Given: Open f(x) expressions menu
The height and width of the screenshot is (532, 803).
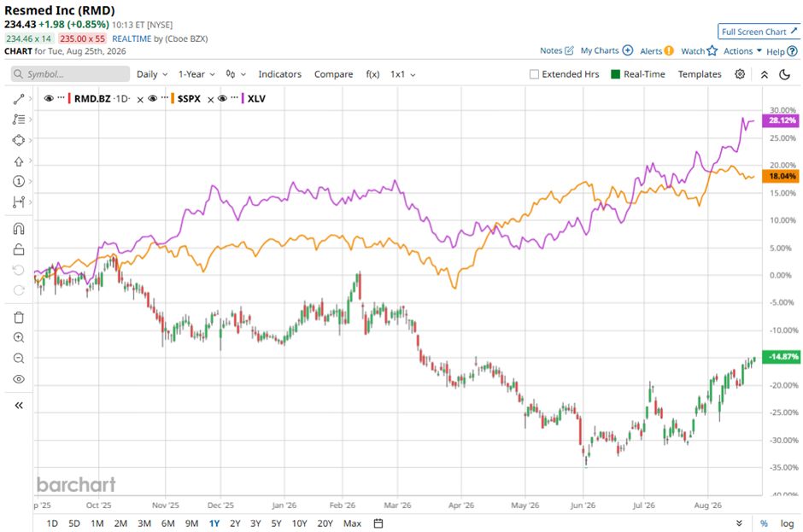Looking at the screenshot, I should [x=372, y=74].
